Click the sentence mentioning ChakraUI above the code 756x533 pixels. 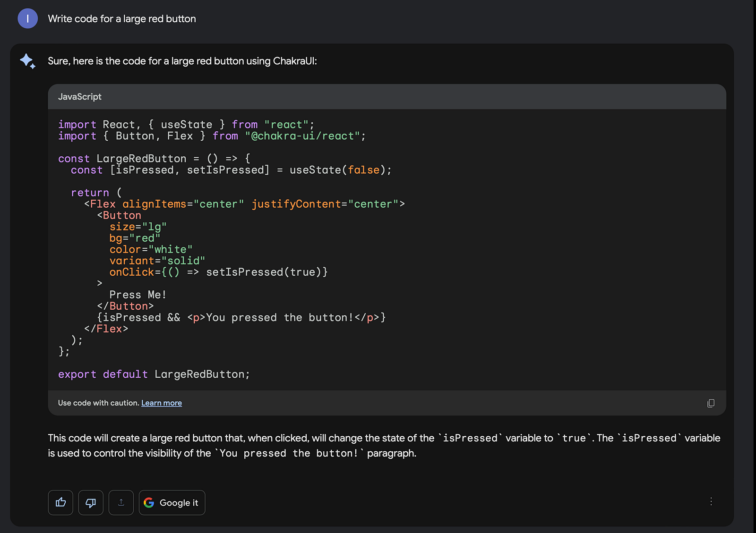click(182, 61)
